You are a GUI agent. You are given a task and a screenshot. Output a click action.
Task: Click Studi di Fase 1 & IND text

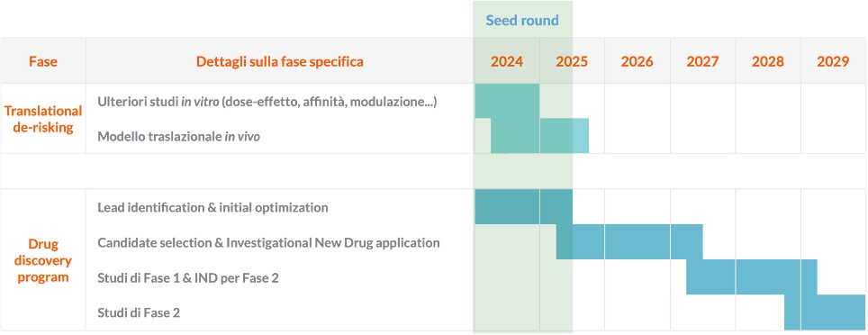[187, 278]
